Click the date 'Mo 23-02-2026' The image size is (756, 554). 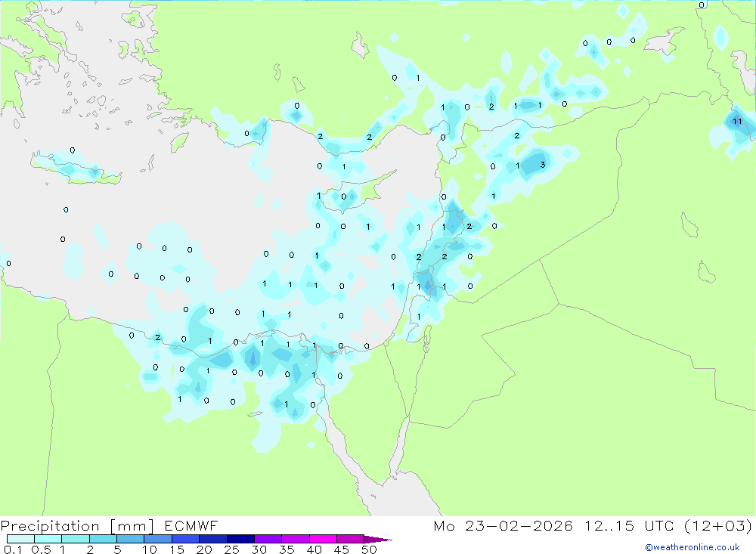pos(503,525)
